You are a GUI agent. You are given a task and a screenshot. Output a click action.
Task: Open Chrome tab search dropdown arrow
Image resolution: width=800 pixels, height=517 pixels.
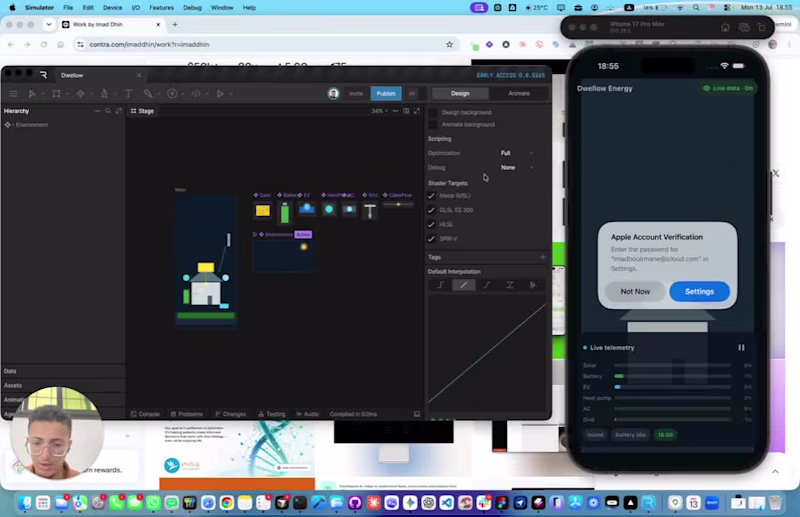click(48, 24)
